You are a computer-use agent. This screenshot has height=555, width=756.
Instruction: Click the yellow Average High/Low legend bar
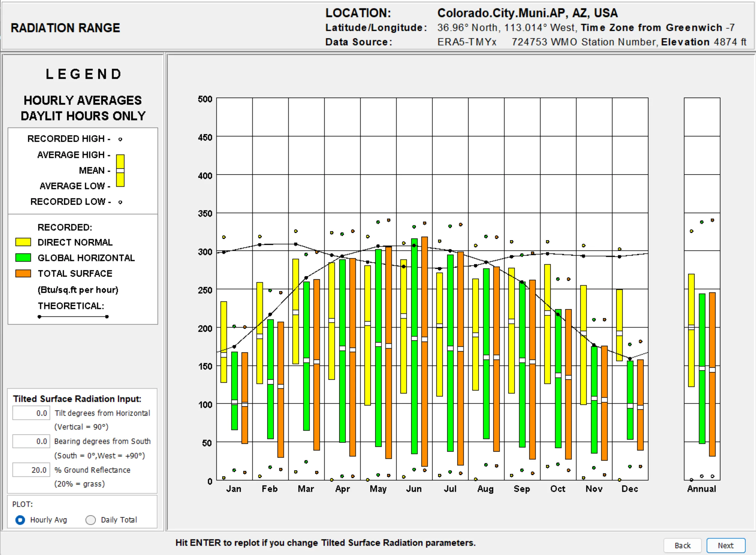(x=120, y=170)
